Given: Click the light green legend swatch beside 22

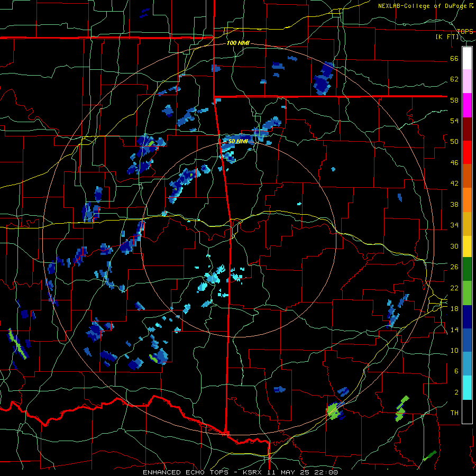Looking at the screenshot, I should pos(467,293).
